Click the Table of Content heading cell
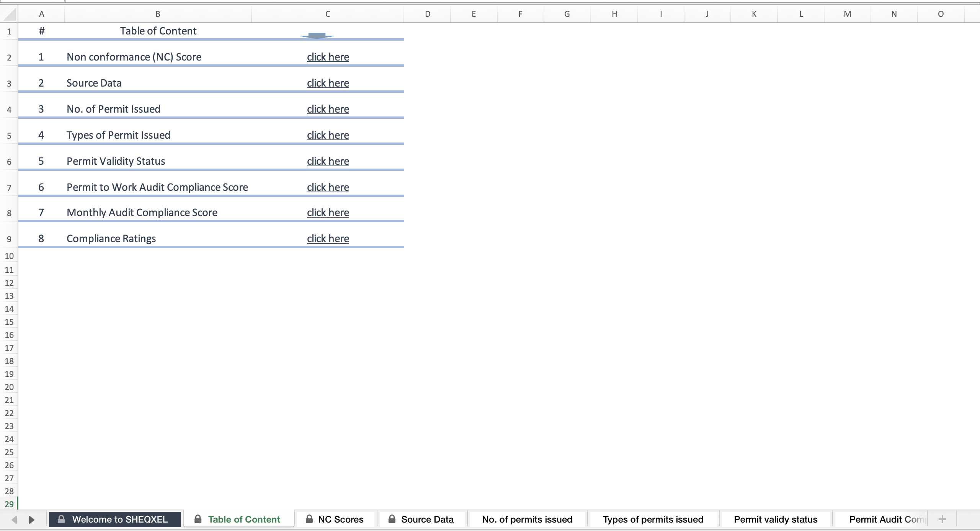Image resolution: width=980 pixels, height=531 pixels. [x=158, y=31]
